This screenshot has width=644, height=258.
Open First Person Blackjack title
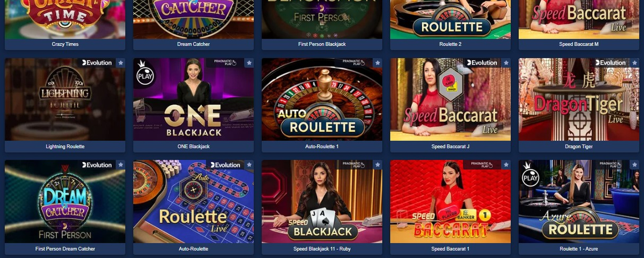click(x=322, y=44)
